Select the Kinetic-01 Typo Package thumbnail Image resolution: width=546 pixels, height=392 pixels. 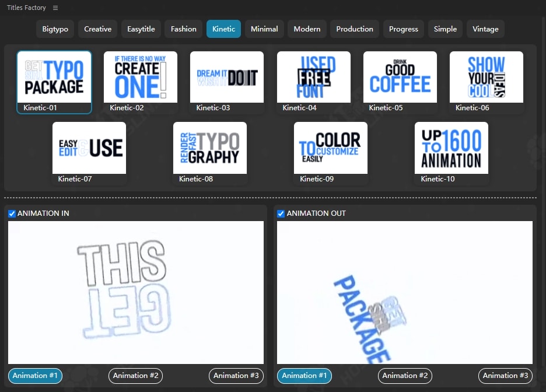pyautogui.click(x=54, y=77)
